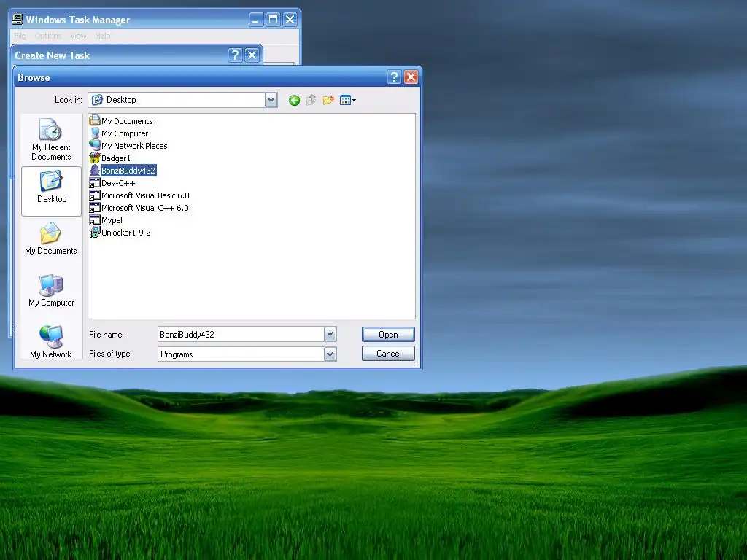The width and height of the screenshot is (747, 560).
Task: Open File menu in Task Manager
Action: [x=20, y=36]
